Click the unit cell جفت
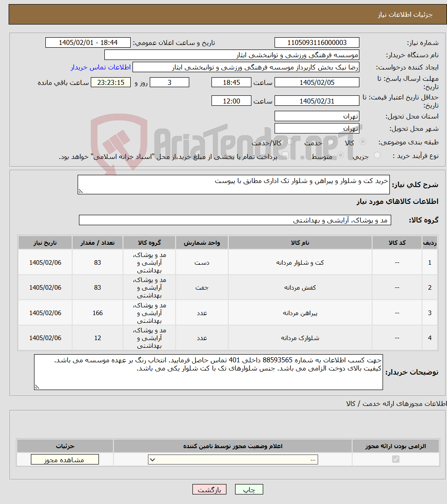This screenshot has height=504, width=447. point(202,288)
